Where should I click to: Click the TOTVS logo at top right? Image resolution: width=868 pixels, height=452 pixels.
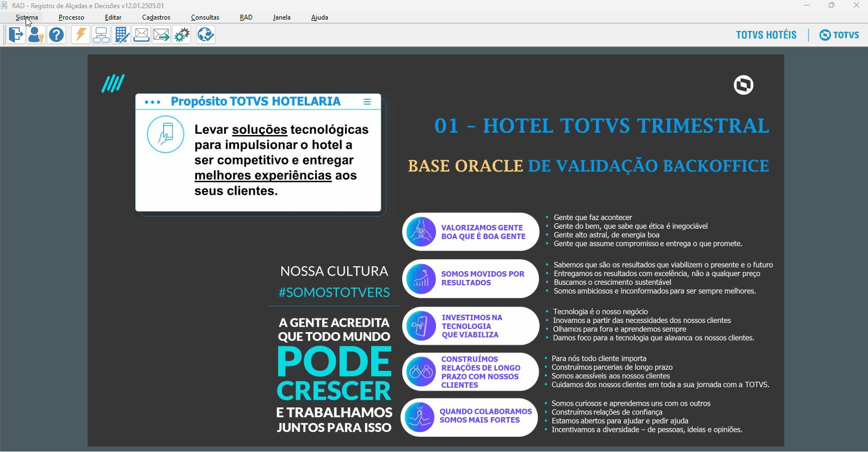[x=839, y=35]
